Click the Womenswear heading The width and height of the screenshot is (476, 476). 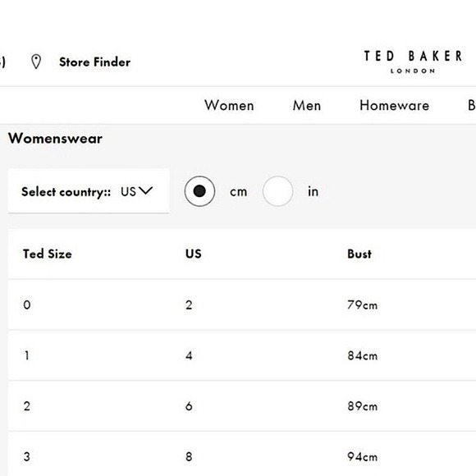[55, 139]
